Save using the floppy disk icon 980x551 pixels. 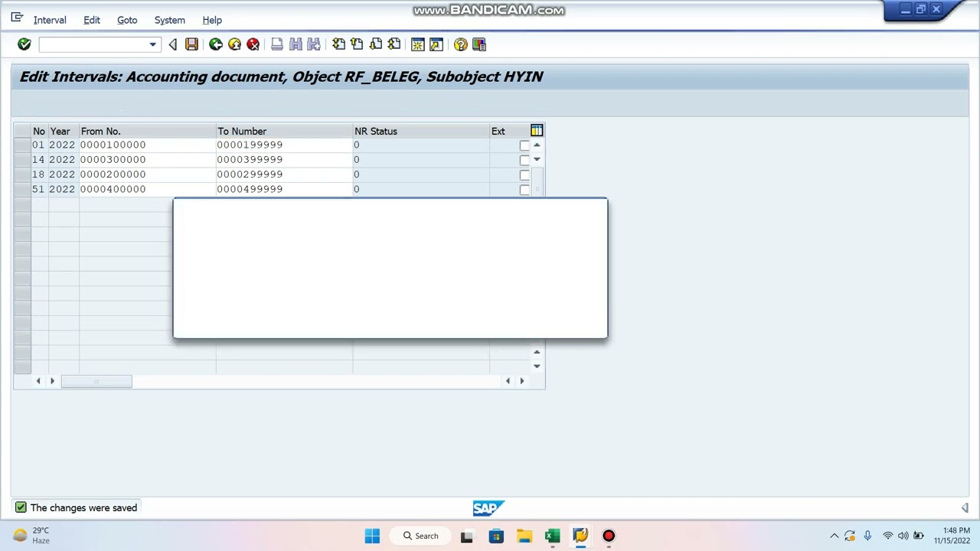(x=191, y=44)
